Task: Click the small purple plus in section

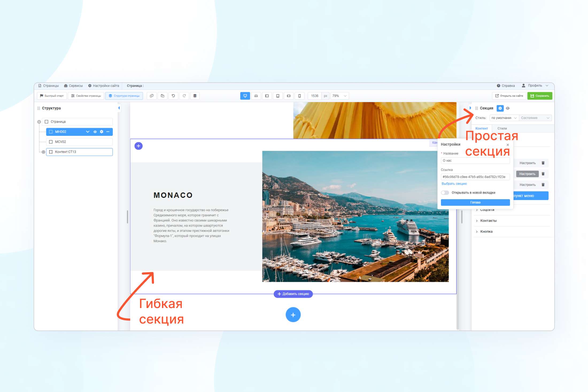Action: (x=138, y=146)
